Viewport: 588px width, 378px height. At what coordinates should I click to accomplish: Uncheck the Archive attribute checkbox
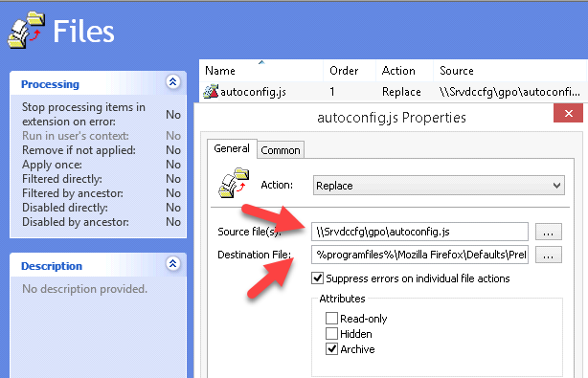331,348
